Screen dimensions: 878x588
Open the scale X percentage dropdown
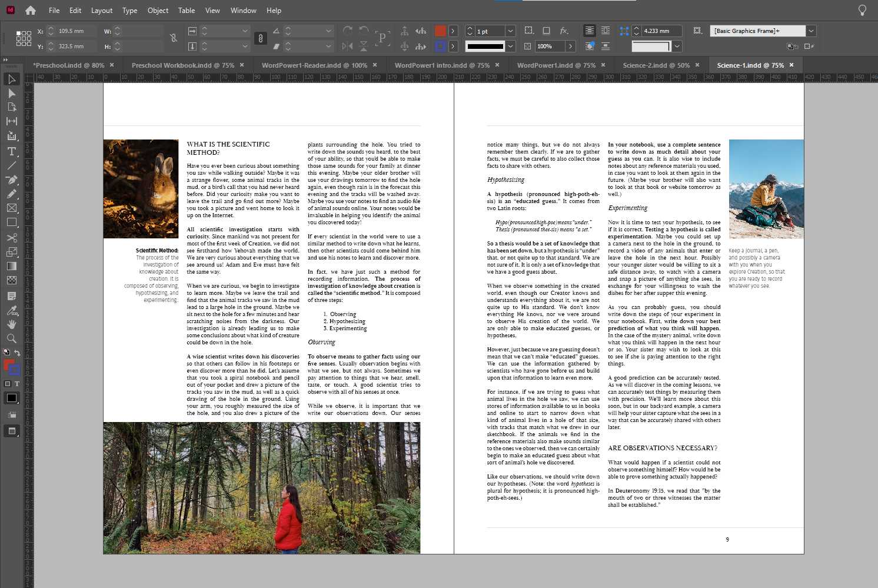pos(245,31)
